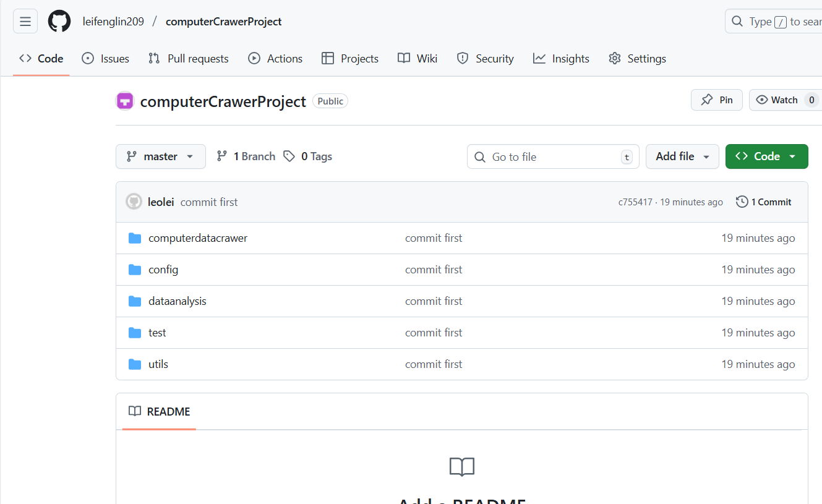Open the commit message in the config row
The image size is (822, 504).
pyautogui.click(x=434, y=270)
